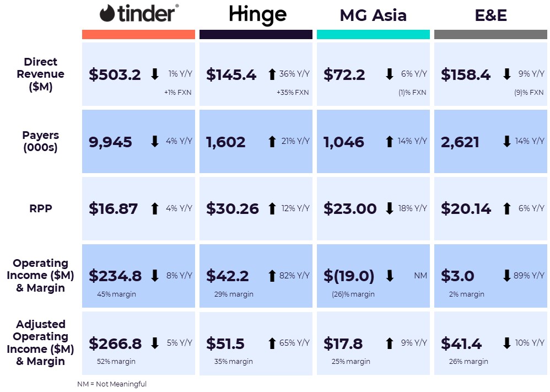Click the up arrow next to MG Asia 1,046 payers
550x392 pixels.
pyautogui.click(x=389, y=142)
